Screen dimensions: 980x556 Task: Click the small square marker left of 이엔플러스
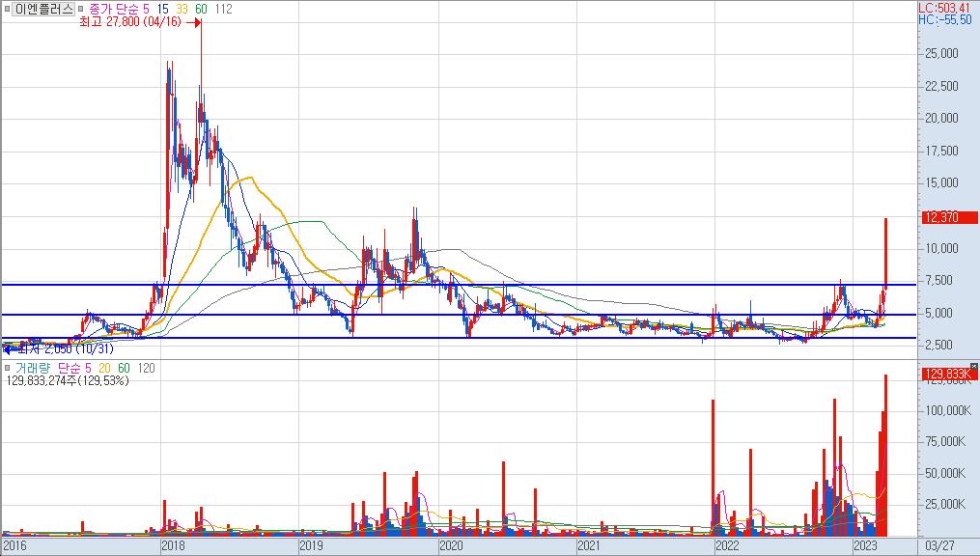[x=6, y=9]
